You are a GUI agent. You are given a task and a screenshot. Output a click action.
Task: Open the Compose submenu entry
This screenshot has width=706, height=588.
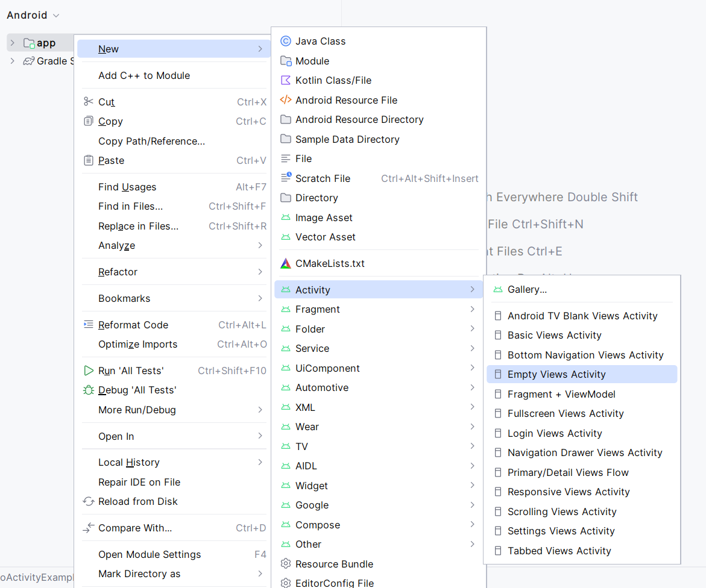pos(378,525)
